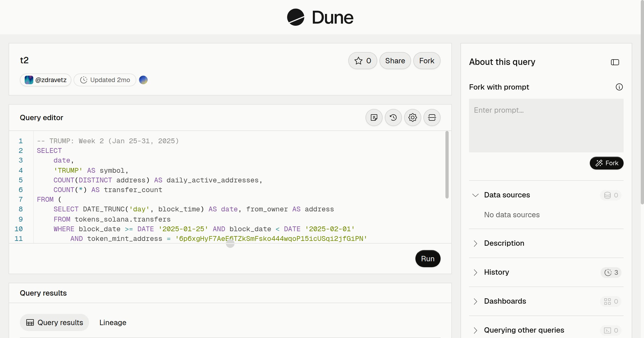Click the zdravetz avatar icon
This screenshot has height=338, width=644.
pos(29,80)
